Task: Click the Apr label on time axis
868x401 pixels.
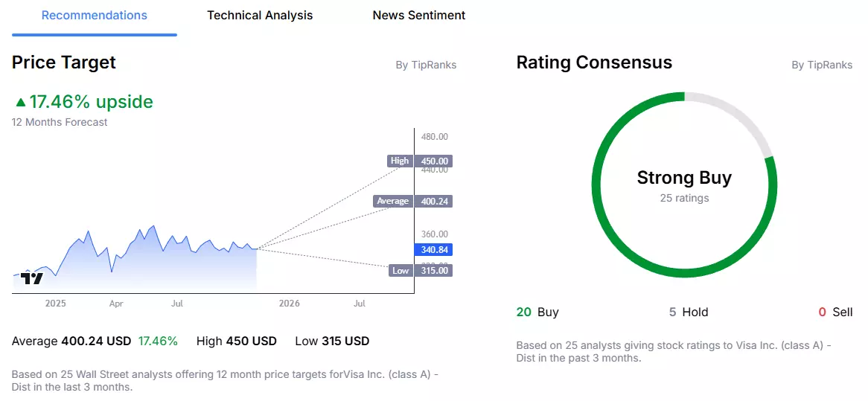Action: tap(115, 303)
